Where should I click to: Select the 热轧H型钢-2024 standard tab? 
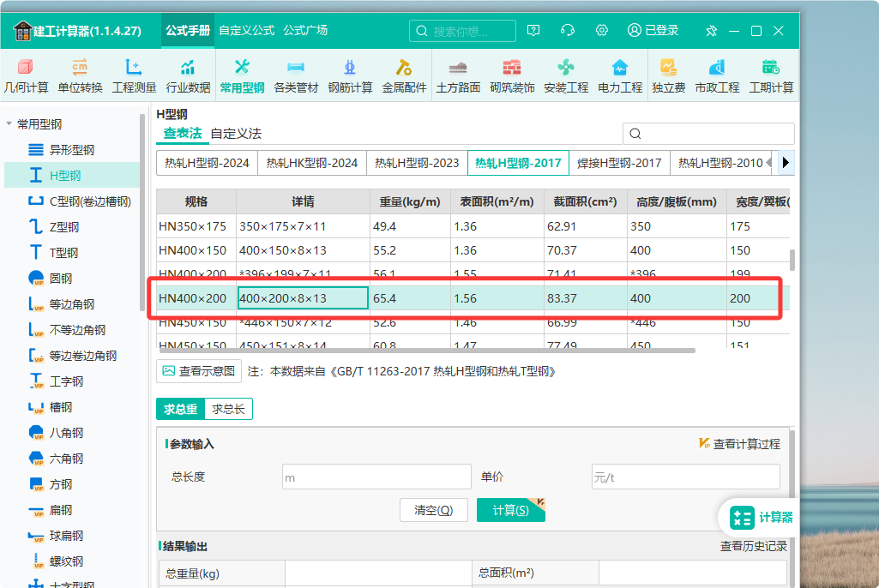[x=207, y=163]
